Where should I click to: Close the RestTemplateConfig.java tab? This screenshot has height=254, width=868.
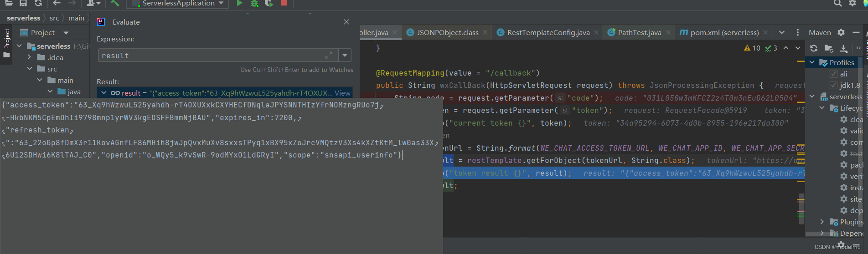click(x=596, y=32)
